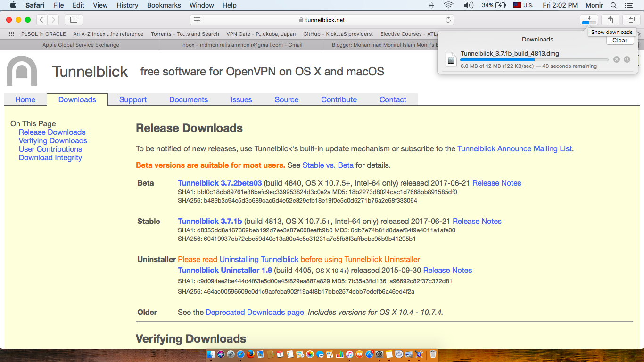Open the Bookmarks menu
The width and height of the screenshot is (644, 362).
tap(164, 5)
